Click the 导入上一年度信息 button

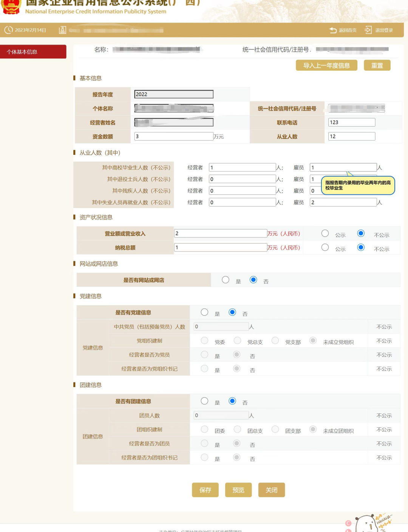[x=326, y=65]
